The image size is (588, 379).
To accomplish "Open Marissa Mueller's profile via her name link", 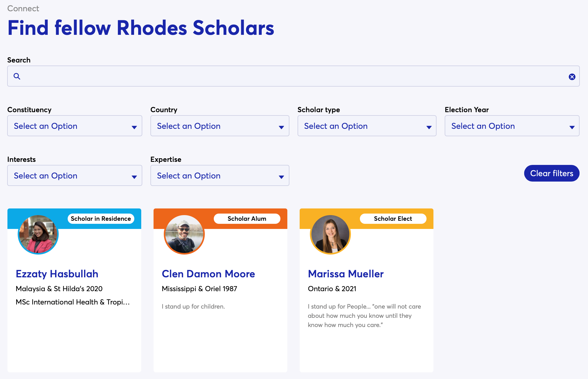I will 346,273.
